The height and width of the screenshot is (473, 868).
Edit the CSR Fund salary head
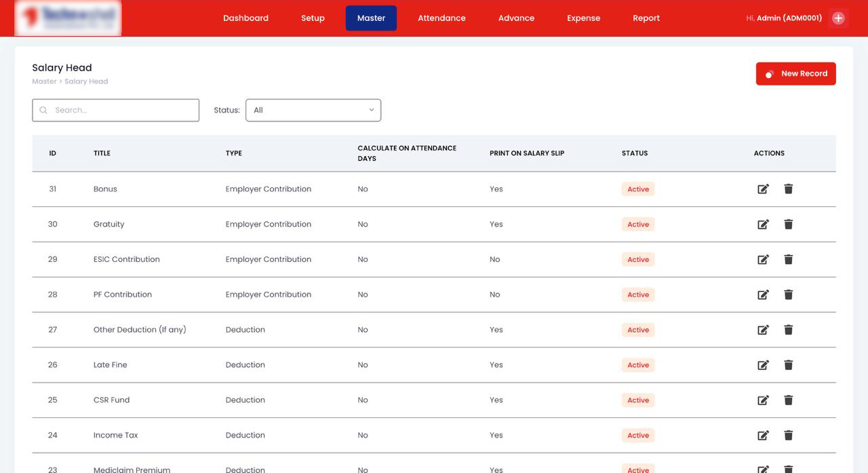point(763,400)
